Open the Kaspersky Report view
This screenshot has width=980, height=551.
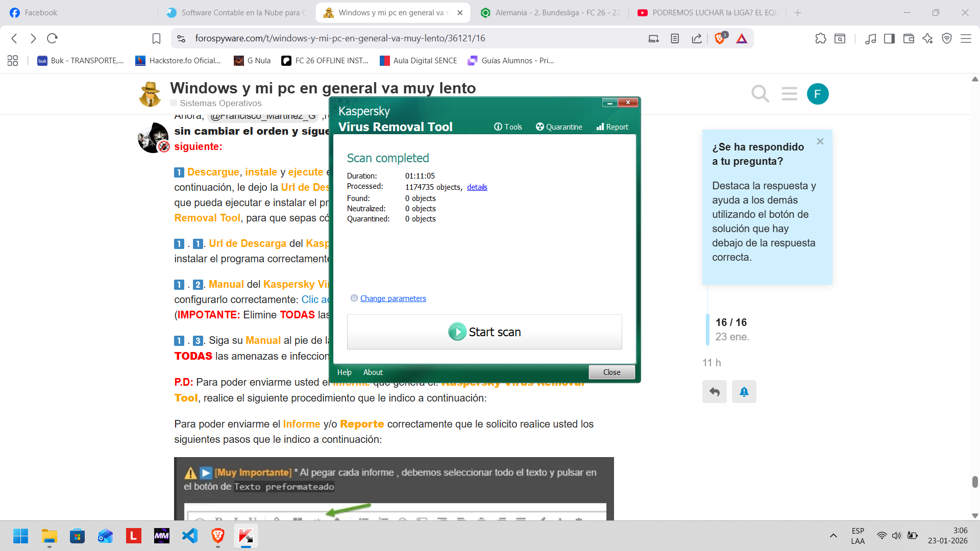coord(612,127)
